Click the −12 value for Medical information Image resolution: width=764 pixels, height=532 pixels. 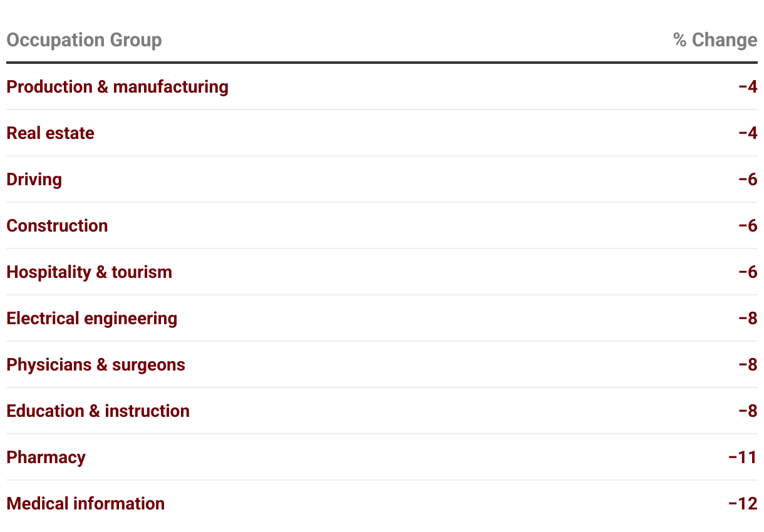(743, 503)
